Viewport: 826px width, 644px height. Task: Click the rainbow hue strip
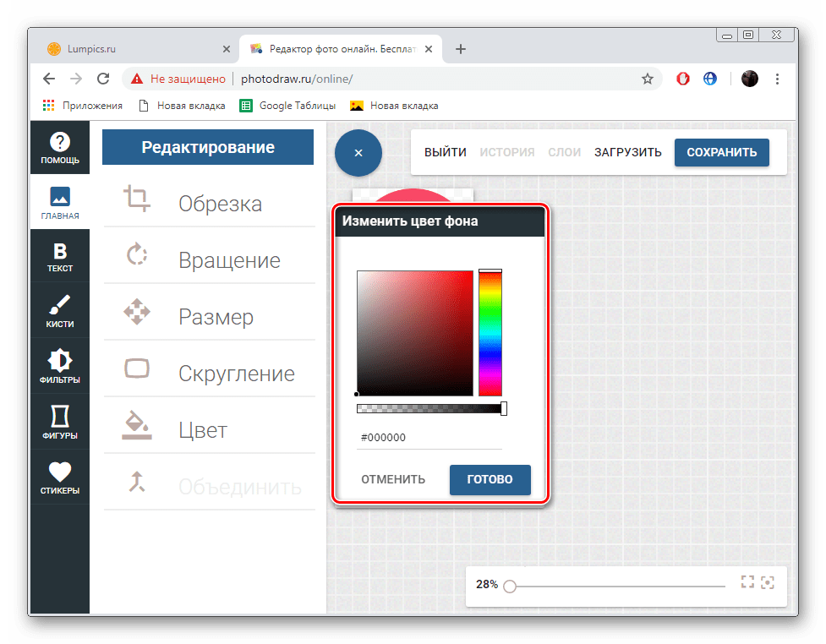click(x=490, y=333)
